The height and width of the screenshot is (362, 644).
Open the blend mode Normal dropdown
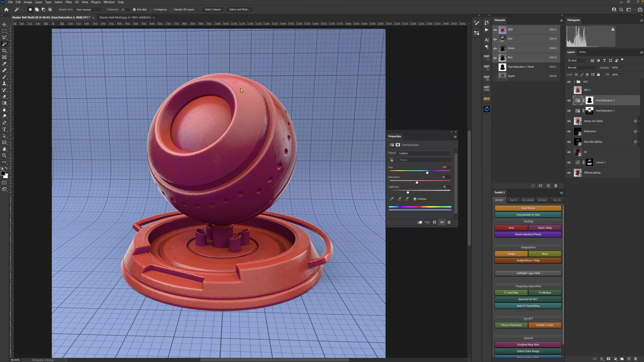pyautogui.click(x=582, y=68)
